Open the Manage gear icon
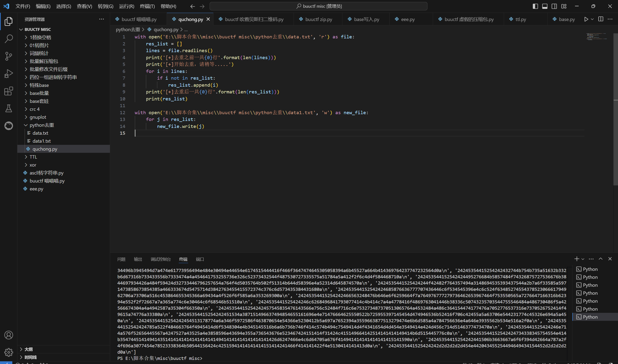Screen dimensions: 618x364 tap(9, 352)
